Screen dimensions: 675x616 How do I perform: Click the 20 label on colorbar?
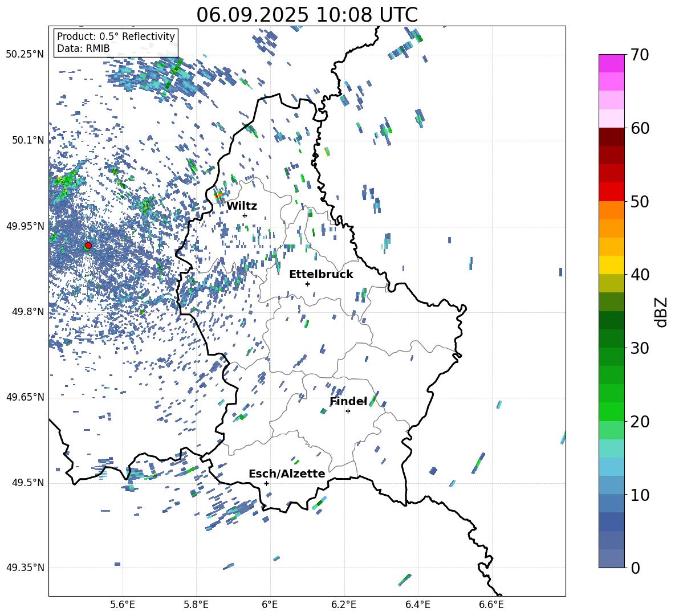tap(640, 422)
